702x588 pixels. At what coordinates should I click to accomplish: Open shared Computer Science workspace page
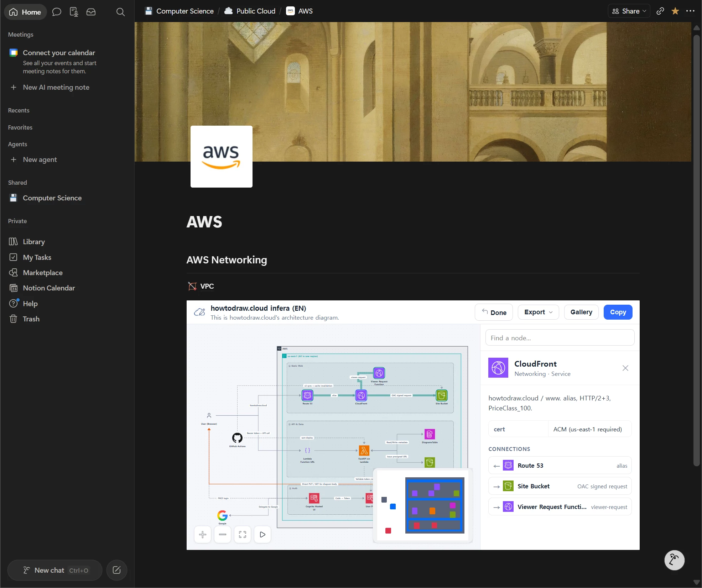pos(52,198)
